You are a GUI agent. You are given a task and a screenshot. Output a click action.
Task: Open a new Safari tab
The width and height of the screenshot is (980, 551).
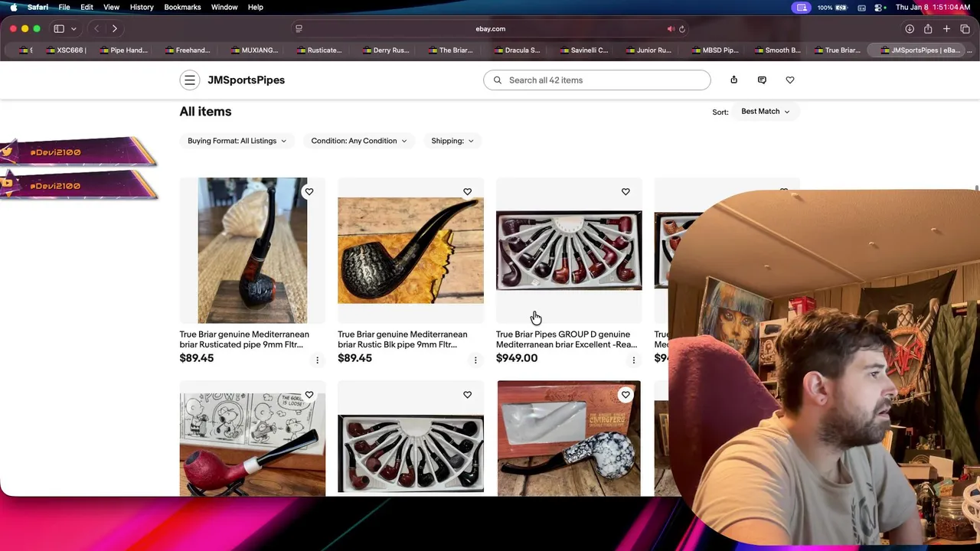click(x=946, y=29)
